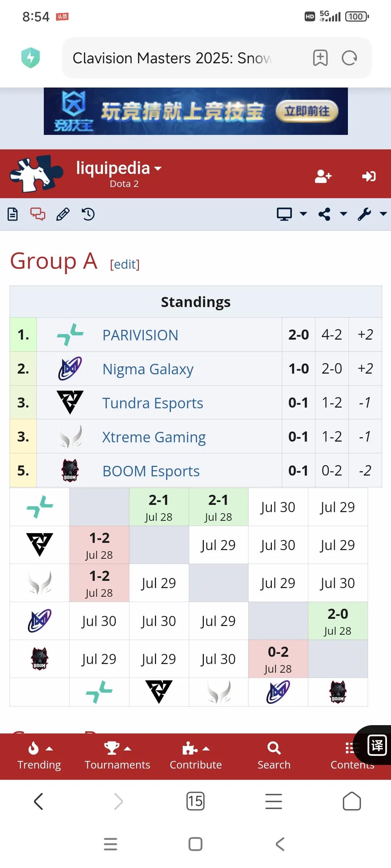Viewport: 391px width, 868px height.
Task: Tap the green shield security icon
Action: tap(31, 58)
